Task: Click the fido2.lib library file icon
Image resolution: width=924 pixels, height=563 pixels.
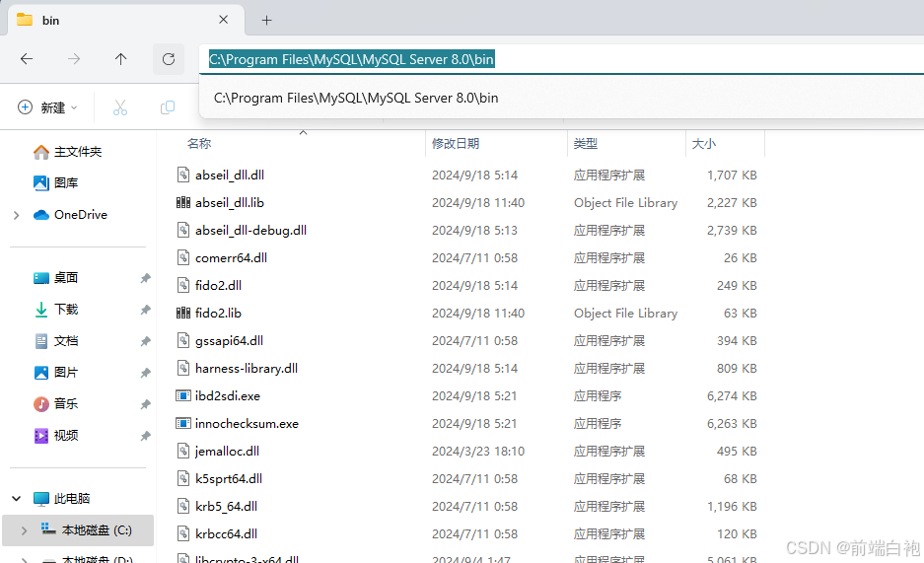Action: pos(183,314)
